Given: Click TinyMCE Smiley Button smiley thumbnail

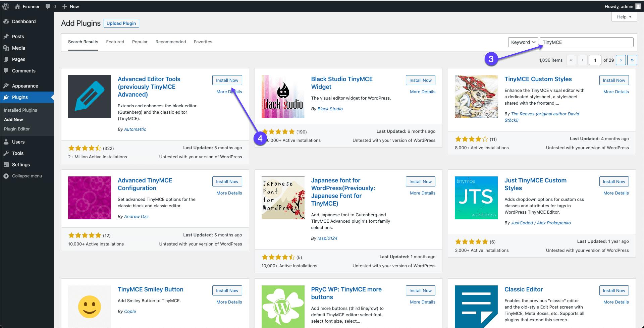Looking at the screenshot, I should tap(90, 307).
